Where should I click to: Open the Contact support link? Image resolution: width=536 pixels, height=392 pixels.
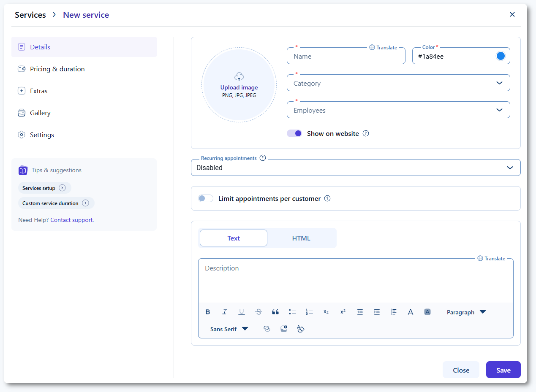[x=72, y=220]
